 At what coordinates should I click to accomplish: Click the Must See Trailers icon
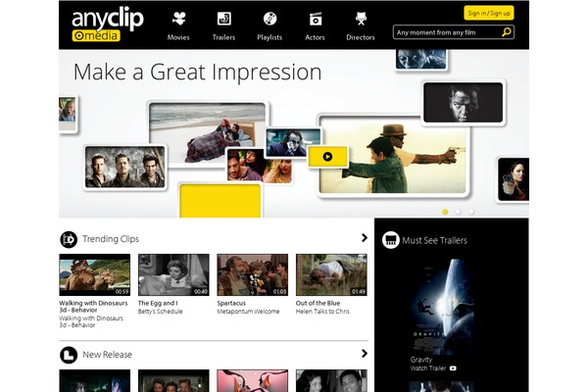click(391, 240)
